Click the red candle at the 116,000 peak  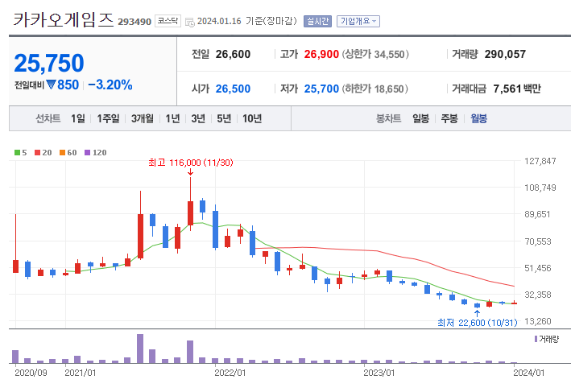(x=190, y=213)
